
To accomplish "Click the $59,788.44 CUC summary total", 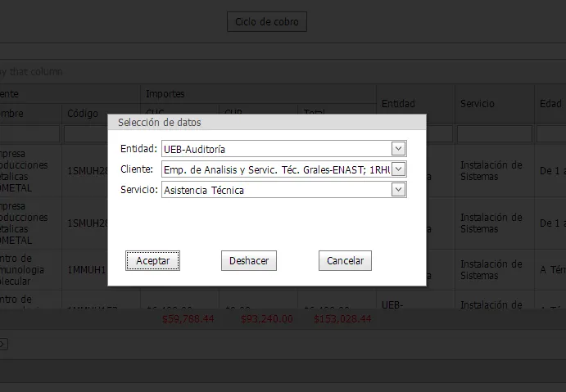I will coord(188,319).
